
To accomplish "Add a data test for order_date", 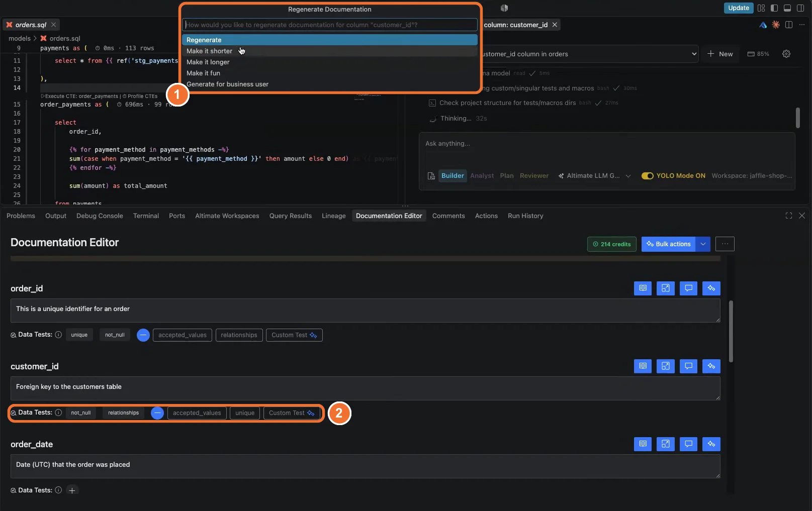I will (72, 490).
